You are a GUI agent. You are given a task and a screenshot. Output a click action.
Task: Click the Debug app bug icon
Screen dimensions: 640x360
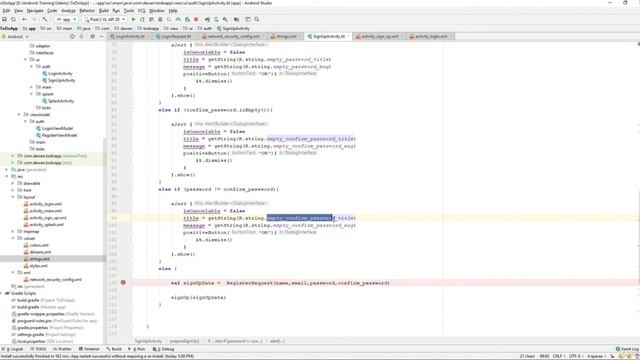[160, 19]
